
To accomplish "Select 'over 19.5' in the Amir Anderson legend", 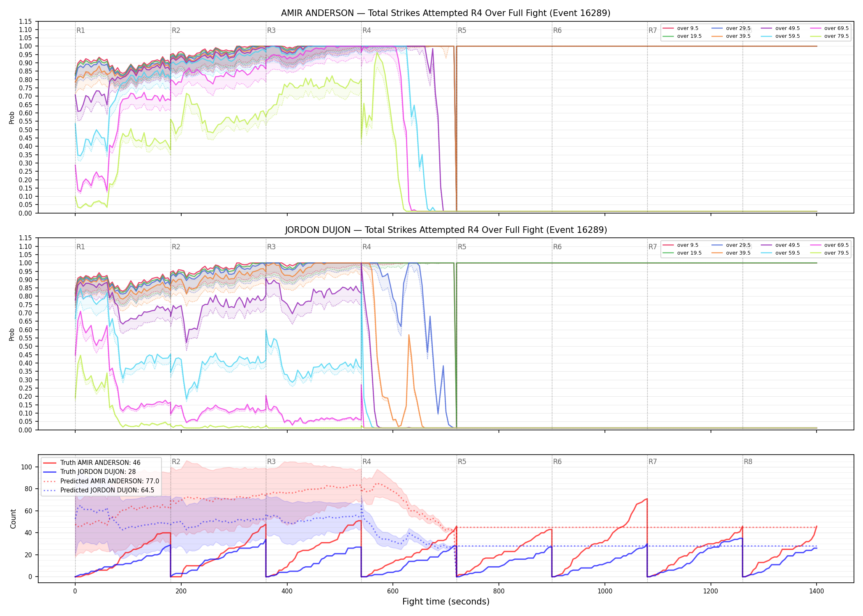I will click(682, 36).
